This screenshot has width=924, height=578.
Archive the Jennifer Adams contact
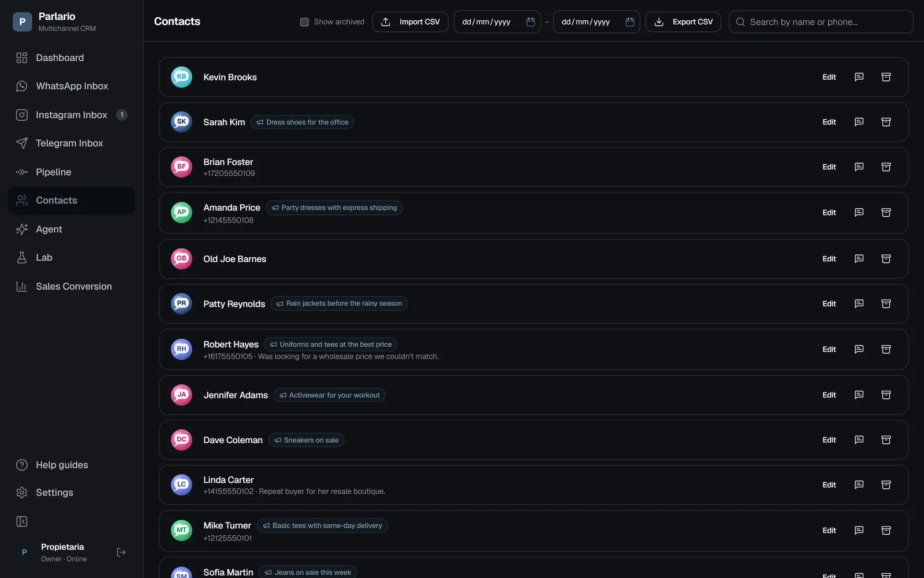pos(886,395)
